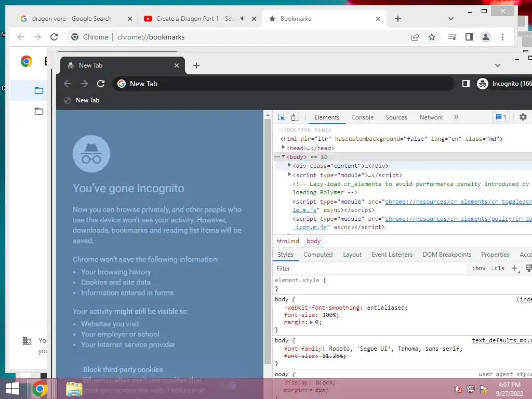Screen dimensions: 532x399
Task: Open File Explorer from the taskbar
Action: coord(74,389)
